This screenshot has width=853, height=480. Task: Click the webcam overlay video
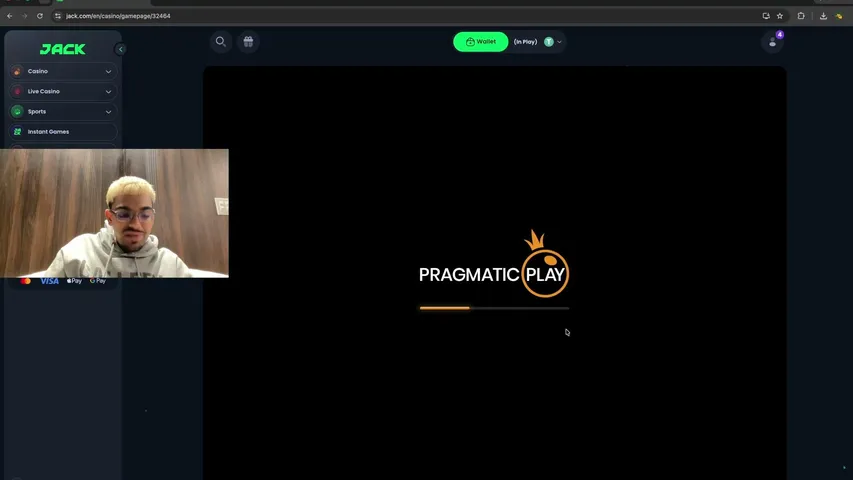[114, 213]
